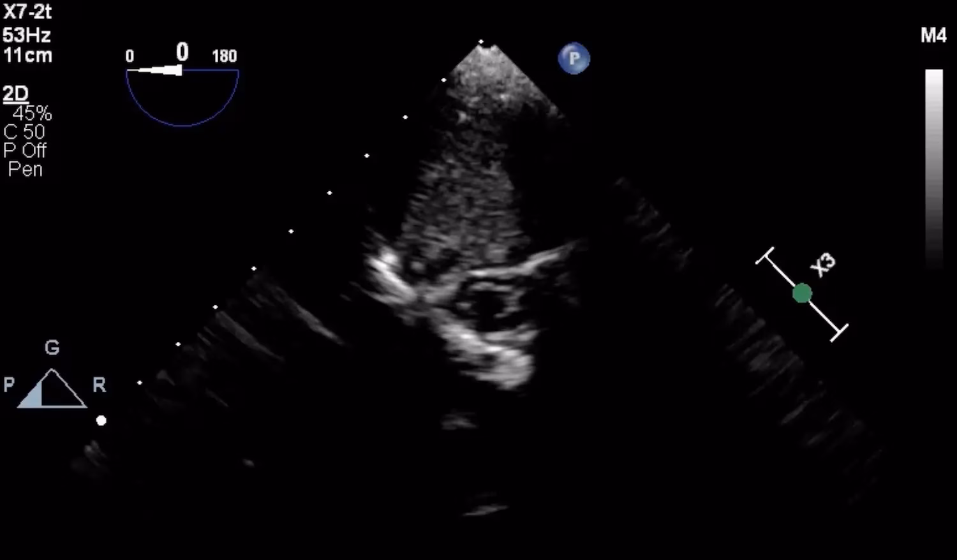Click the C 50 compression setting
Screen dimensions: 957x560
pyautogui.click(x=24, y=132)
